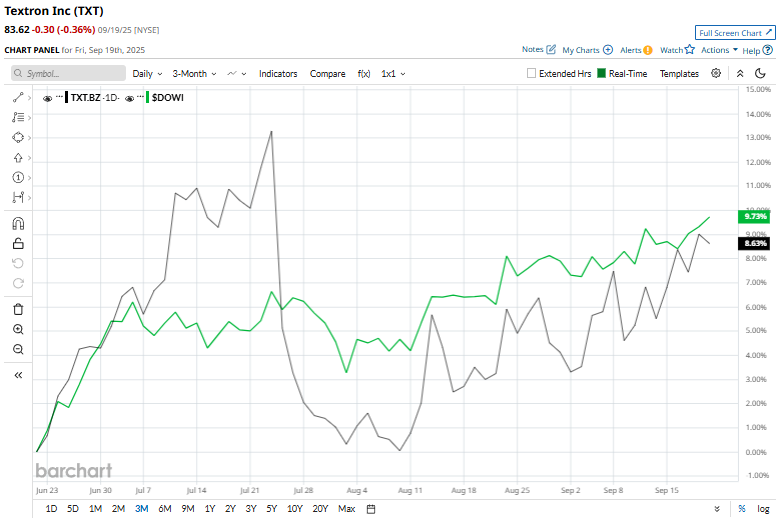Toggle the Real-Time checkbox
Screen dimensions: 777x525
click(x=602, y=73)
